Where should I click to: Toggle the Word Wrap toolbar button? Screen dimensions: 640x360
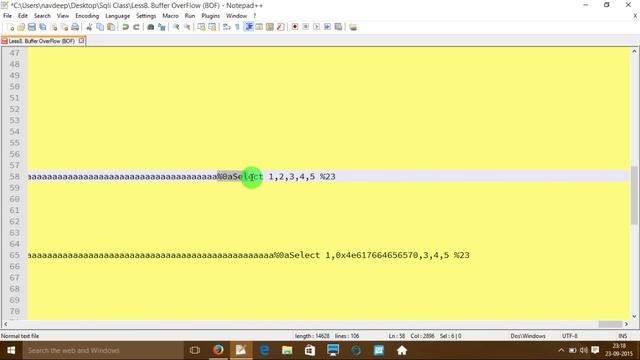pos(227,27)
